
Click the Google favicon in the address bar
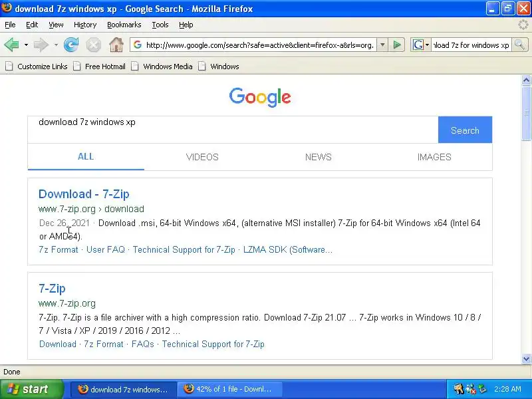point(138,45)
